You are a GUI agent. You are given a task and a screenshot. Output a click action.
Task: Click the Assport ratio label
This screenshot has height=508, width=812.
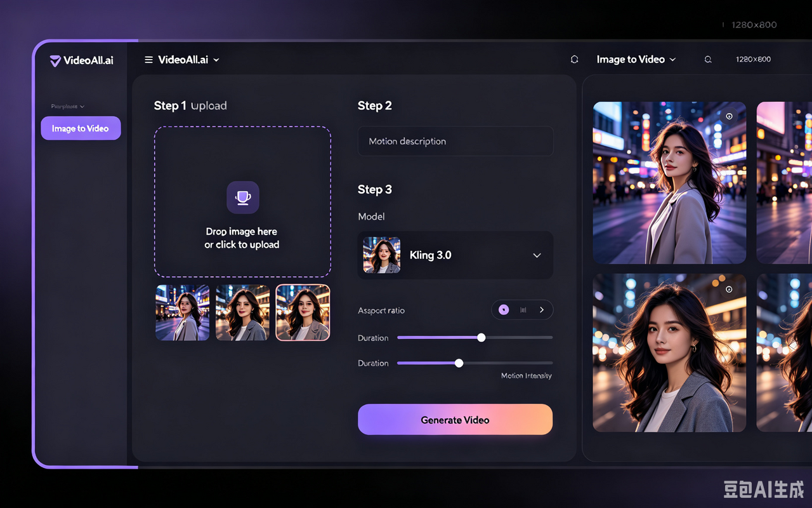click(x=381, y=311)
